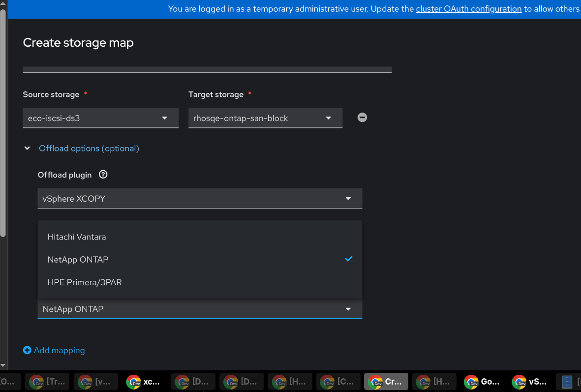Open the Target storage rhosqe-ontap-san-block dropdown
581x392 pixels.
(x=265, y=118)
